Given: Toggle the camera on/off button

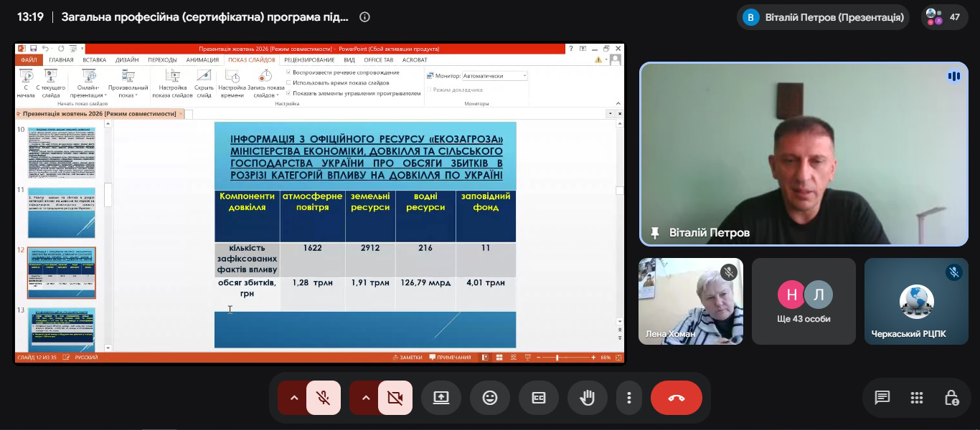Looking at the screenshot, I should [395, 398].
